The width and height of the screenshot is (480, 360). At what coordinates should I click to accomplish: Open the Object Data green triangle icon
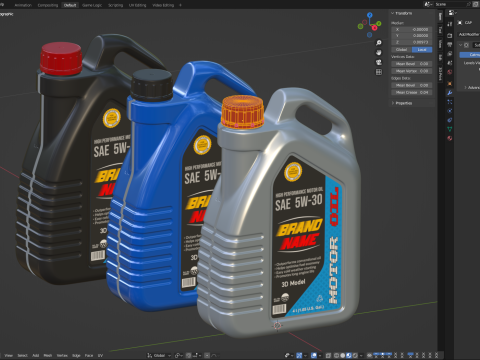pos(450,129)
